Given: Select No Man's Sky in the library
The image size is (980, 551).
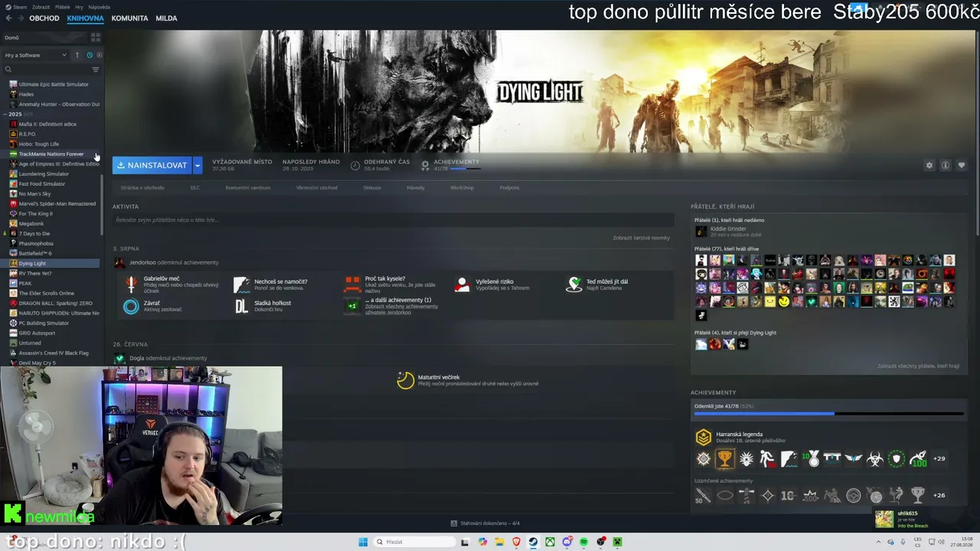Looking at the screenshot, I should 34,194.
